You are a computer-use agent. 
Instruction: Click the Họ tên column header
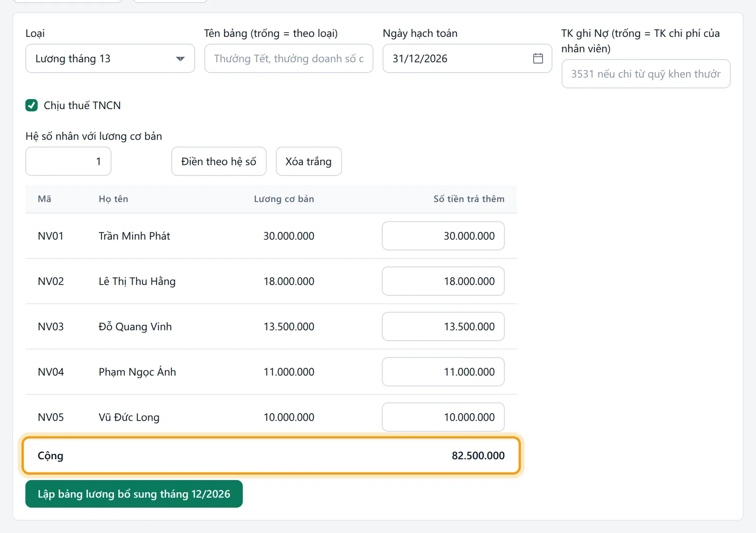click(x=113, y=199)
